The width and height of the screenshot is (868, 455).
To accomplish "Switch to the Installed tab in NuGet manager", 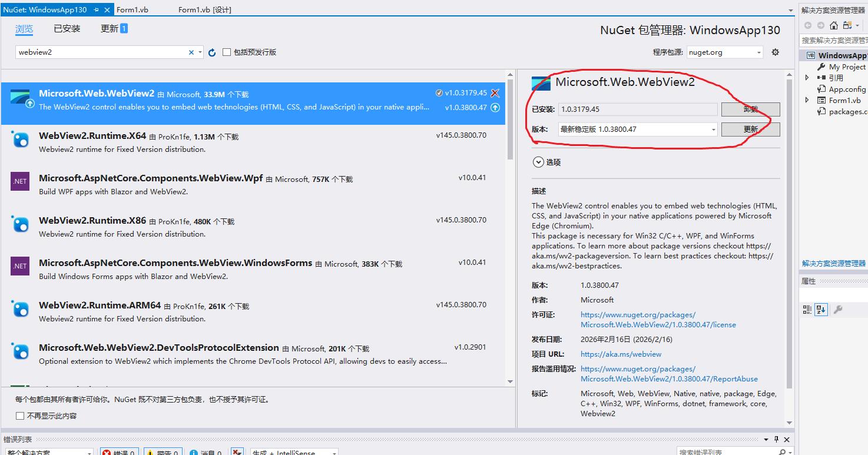I will (x=67, y=28).
